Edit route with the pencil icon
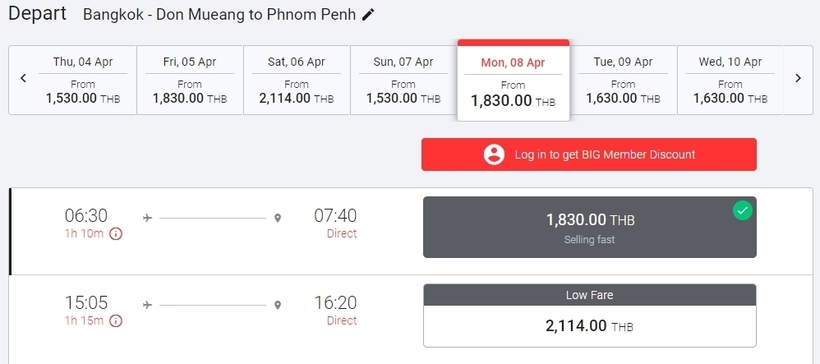Screen dimensions: 820x364 tap(368, 15)
